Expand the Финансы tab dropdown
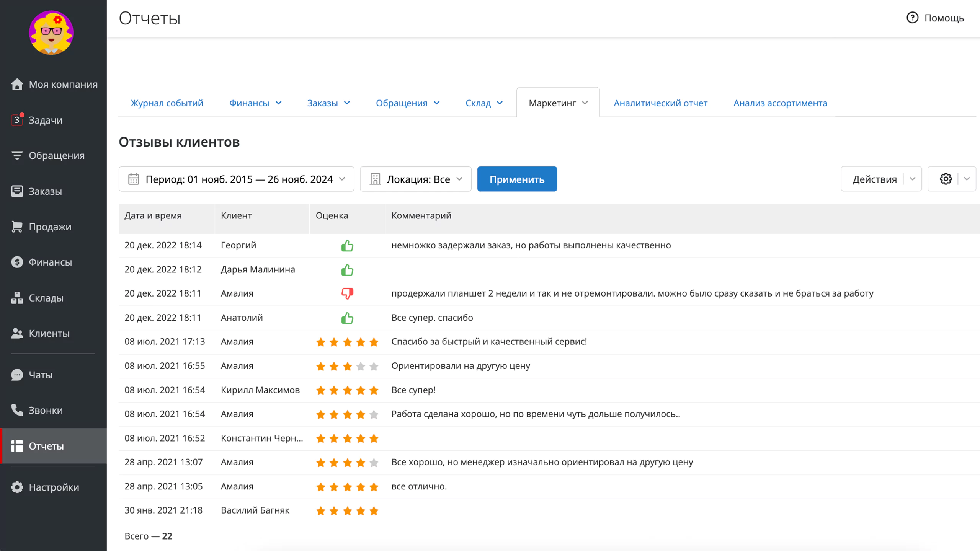 pyautogui.click(x=279, y=103)
